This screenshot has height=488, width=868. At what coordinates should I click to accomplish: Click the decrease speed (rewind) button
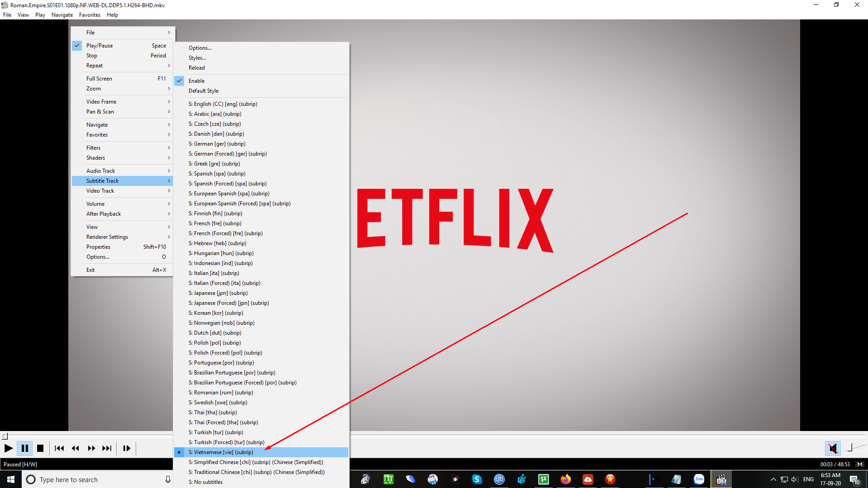click(76, 448)
